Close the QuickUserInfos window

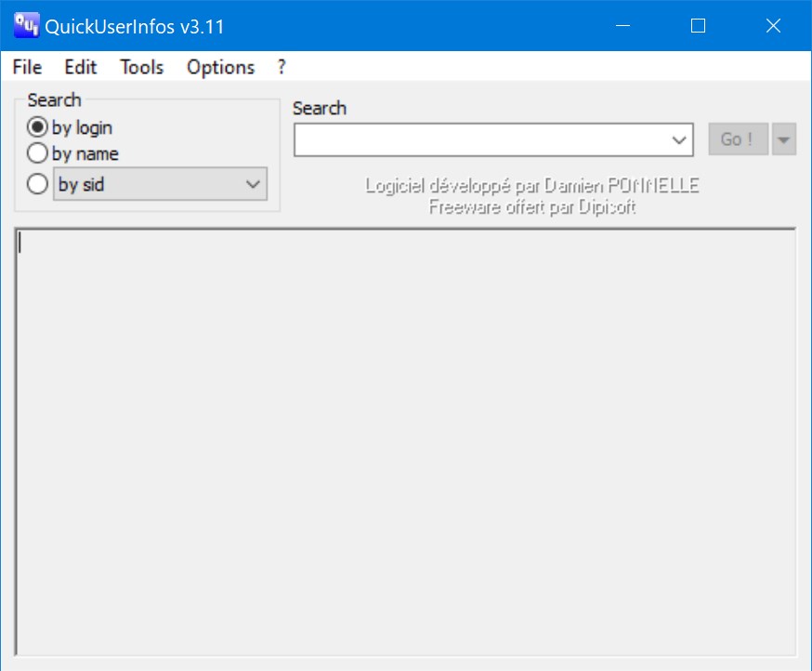[x=773, y=25]
